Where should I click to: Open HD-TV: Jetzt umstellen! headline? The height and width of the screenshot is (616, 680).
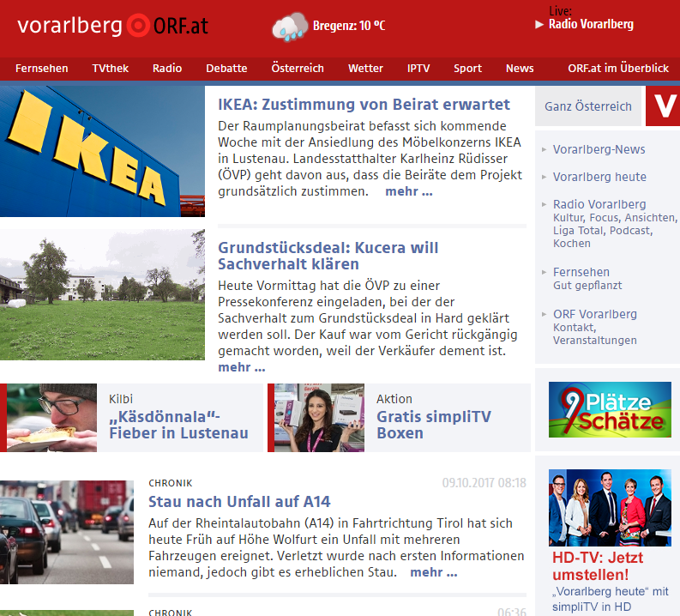pyautogui.click(x=598, y=566)
